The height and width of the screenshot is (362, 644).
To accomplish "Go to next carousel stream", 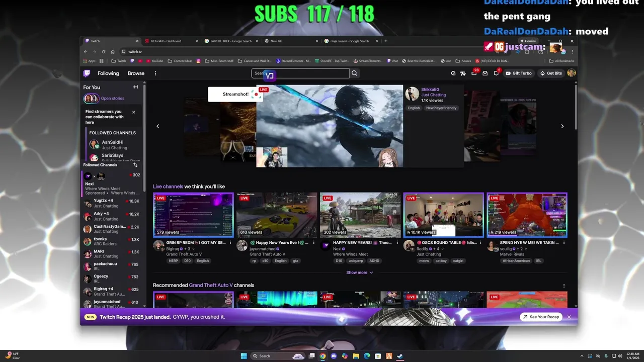I will 562,126.
